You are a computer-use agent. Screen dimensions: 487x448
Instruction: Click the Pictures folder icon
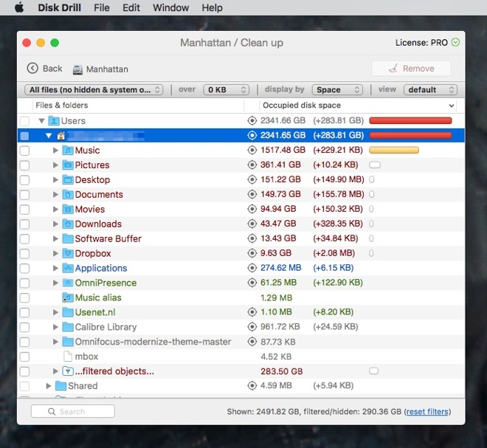[68, 165]
